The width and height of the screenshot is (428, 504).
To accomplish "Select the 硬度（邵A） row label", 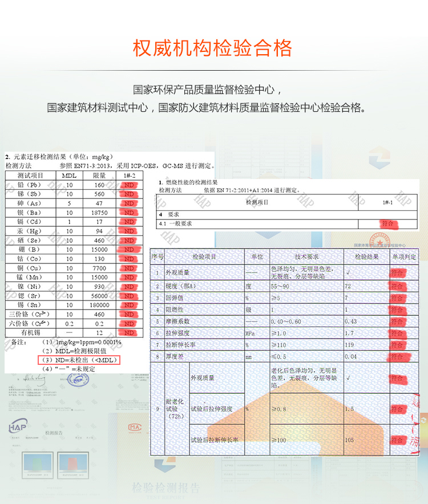I will coord(180,286).
